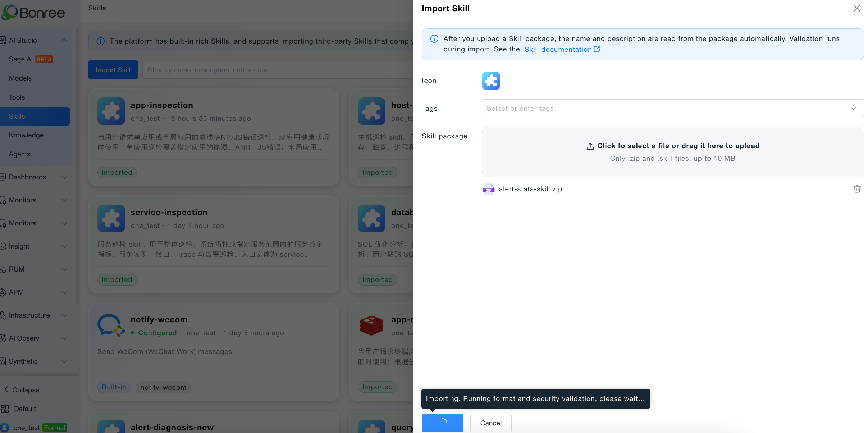Image resolution: width=868 pixels, height=433 pixels.
Task: Delete the alert-stats-skill.zip uploaded file
Action: click(857, 189)
